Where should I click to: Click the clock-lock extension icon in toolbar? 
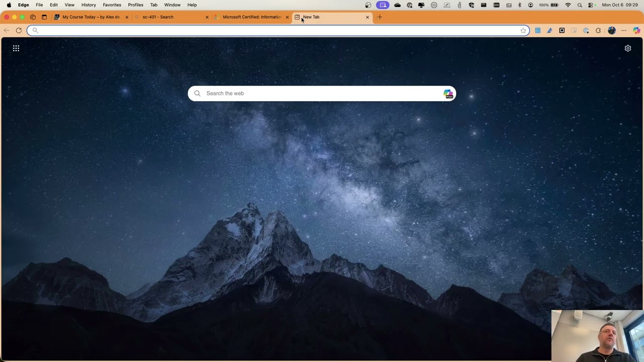[x=586, y=31]
